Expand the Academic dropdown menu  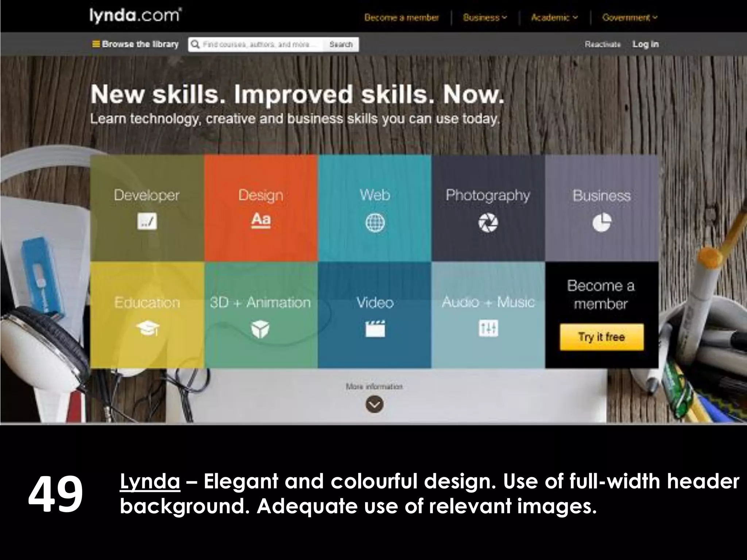[554, 17]
